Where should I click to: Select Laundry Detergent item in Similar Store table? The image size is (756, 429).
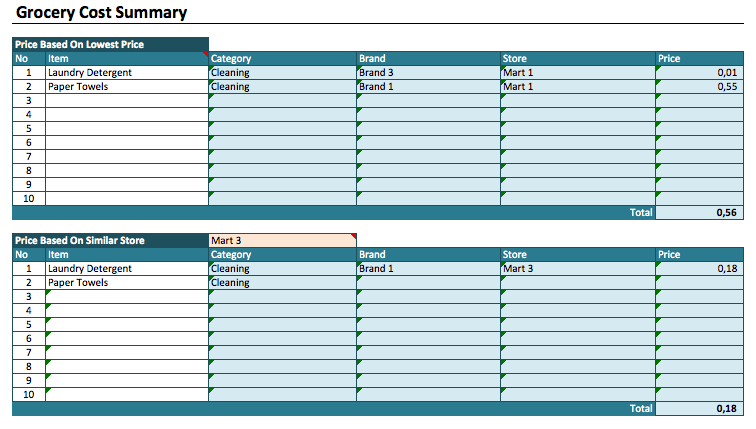click(x=127, y=269)
